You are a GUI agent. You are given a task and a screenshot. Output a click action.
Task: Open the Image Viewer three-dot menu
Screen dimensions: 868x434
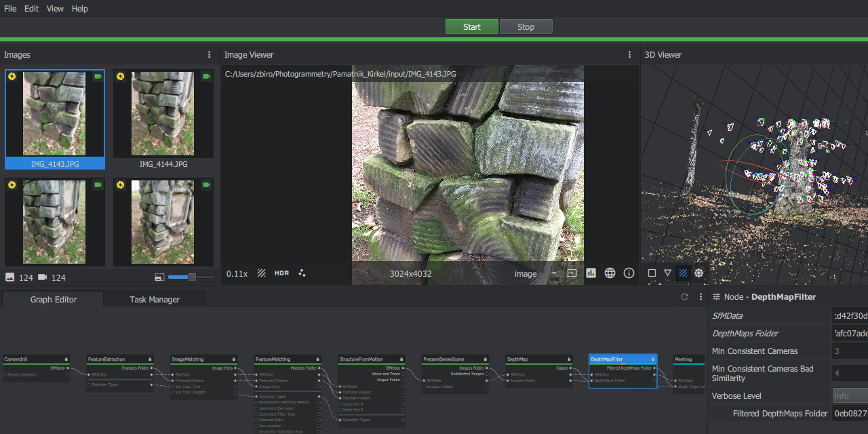coord(629,54)
